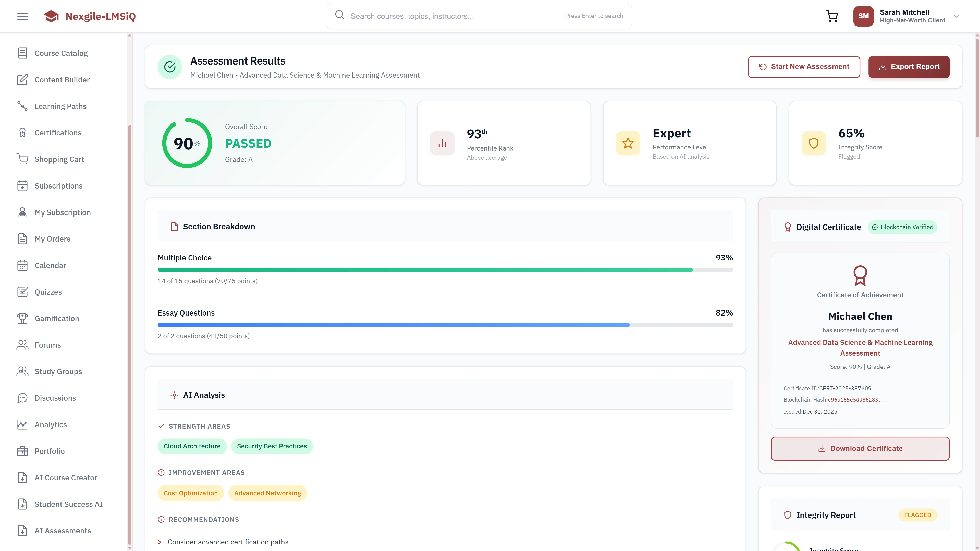Select the AI Assessments sidebar icon
Screen dimensions: 980x551
tap(22, 531)
